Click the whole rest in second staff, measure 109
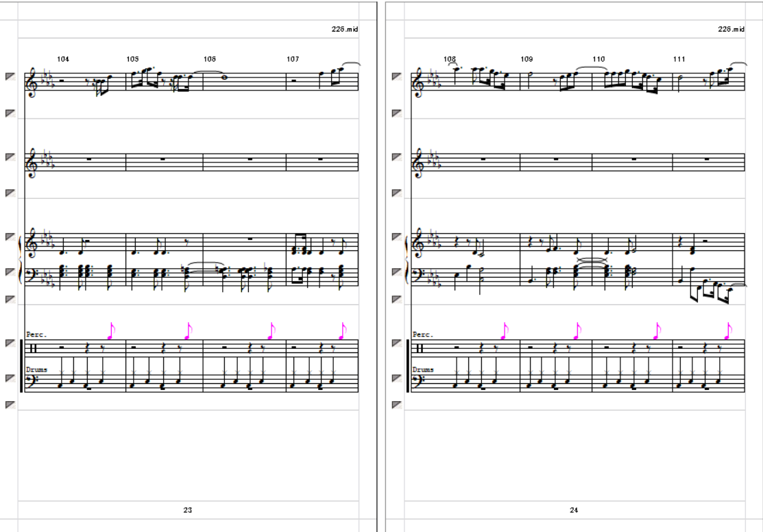Viewport: 763px width, 532px height. tap(556, 158)
